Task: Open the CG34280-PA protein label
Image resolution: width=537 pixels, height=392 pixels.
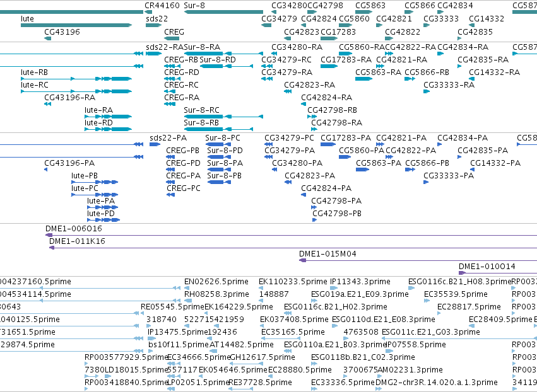Action: click(297, 163)
